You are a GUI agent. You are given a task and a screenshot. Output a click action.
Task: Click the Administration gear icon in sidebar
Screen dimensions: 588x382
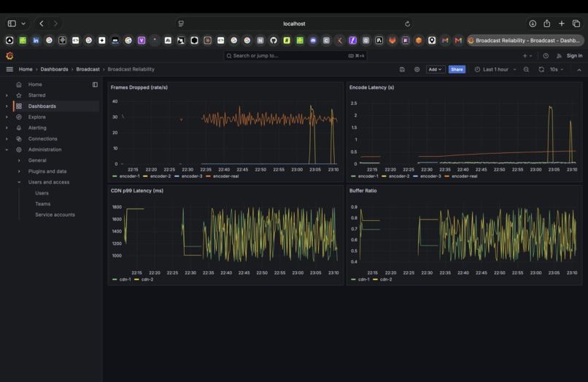coord(19,149)
